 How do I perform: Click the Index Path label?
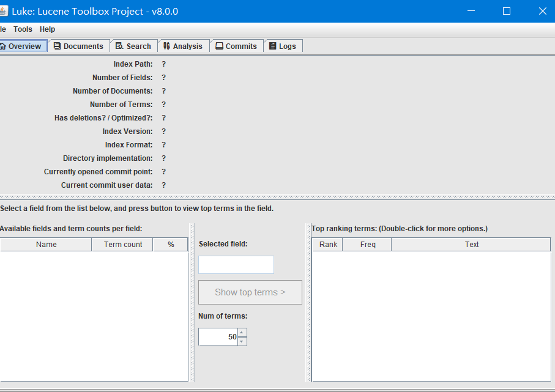[133, 64]
